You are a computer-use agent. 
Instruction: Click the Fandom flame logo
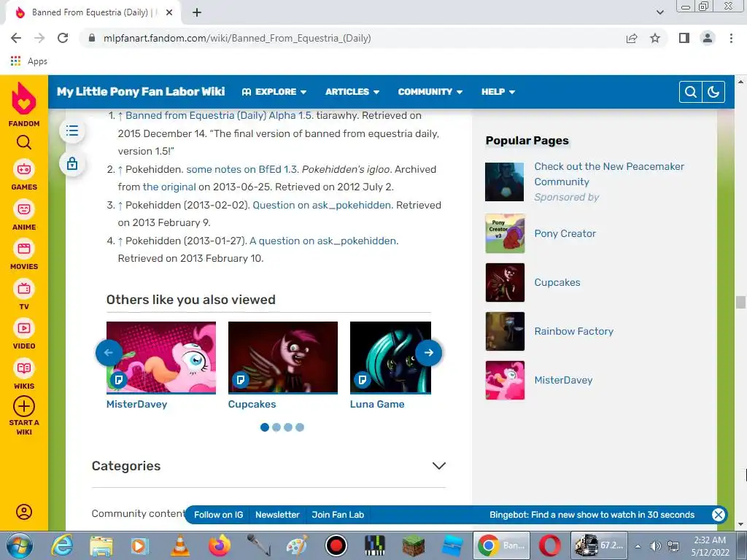pyautogui.click(x=24, y=98)
